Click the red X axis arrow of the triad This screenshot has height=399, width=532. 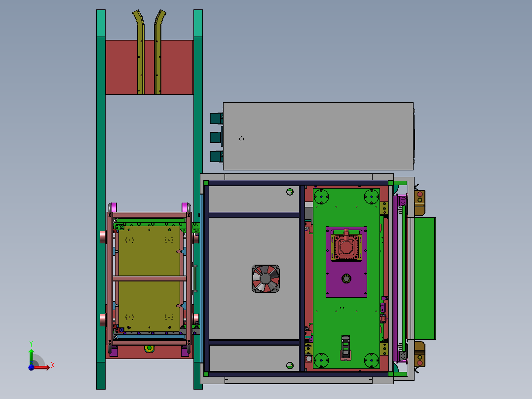pyautogui.click(x=41, y=367)
